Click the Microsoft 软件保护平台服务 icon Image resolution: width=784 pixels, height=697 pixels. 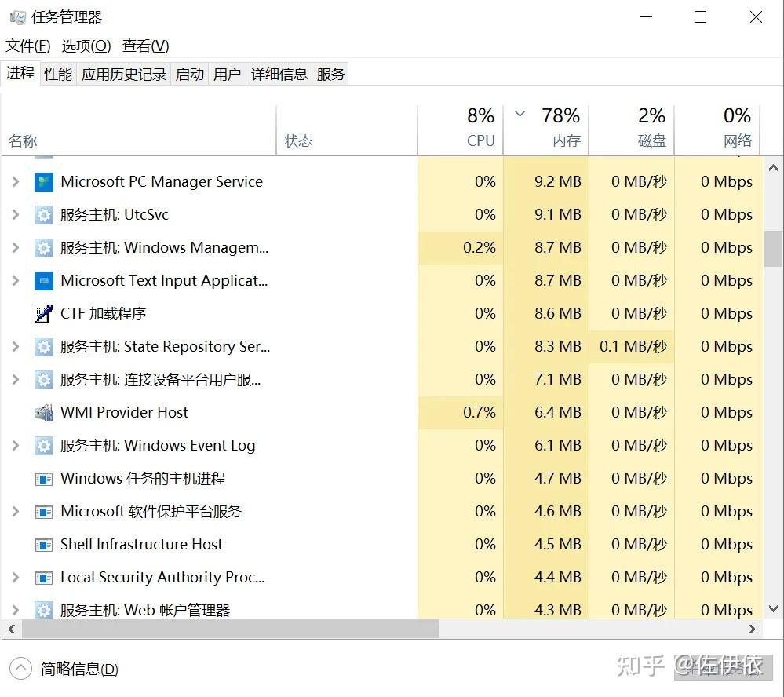point(44,511)
